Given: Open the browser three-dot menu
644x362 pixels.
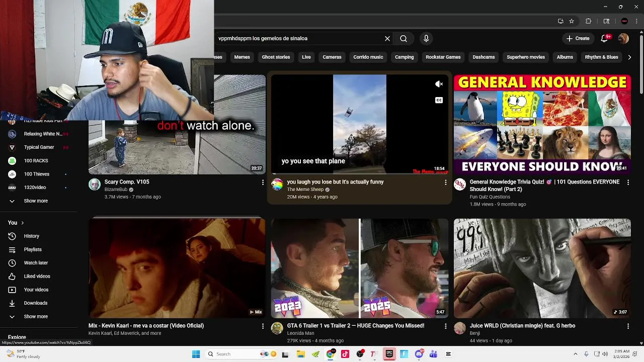Looking at the screenshot, I should [637, 21].
